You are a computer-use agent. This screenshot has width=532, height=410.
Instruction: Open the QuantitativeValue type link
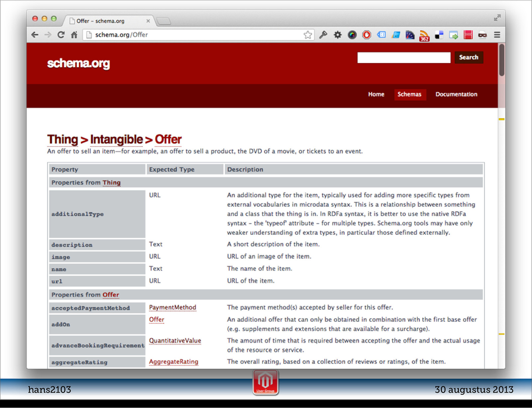click(175, 341)
